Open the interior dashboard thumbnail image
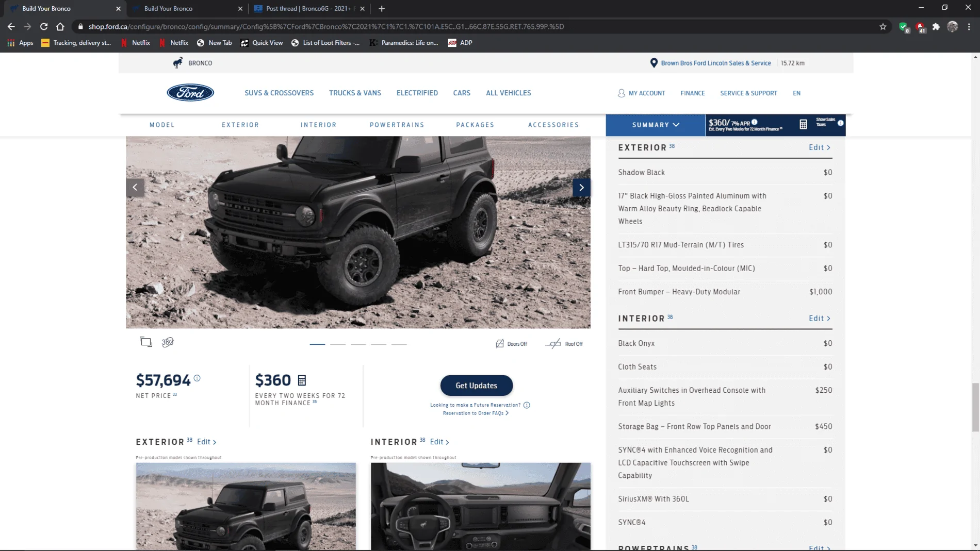 480,506
